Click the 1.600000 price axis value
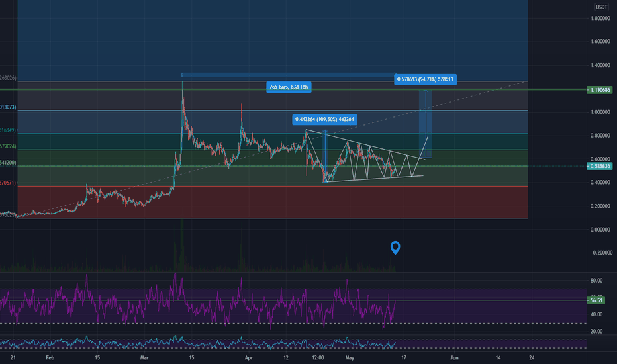Screen dimensions: 617x364 (x=600, y=41)
